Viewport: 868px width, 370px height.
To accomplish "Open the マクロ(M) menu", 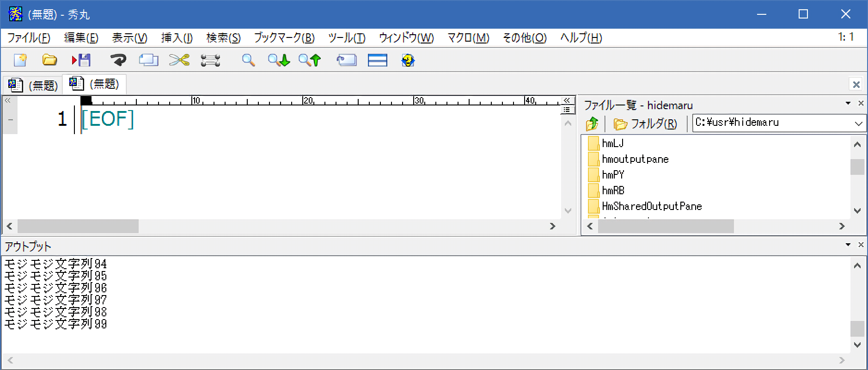I will coord(468,38).
